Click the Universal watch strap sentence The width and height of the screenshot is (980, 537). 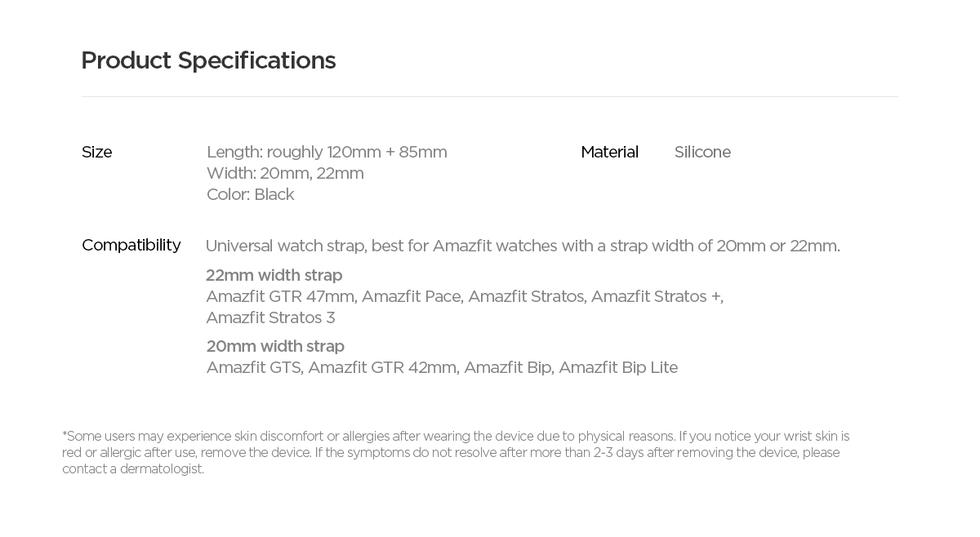523,246
